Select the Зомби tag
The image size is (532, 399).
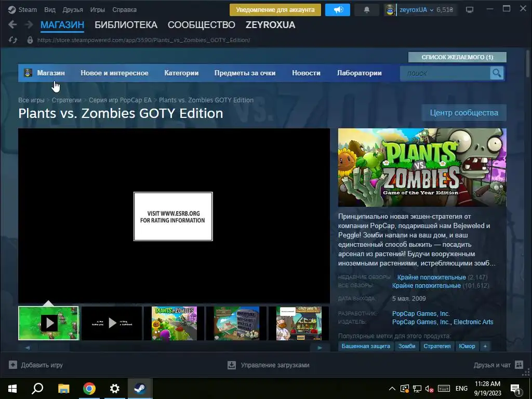(x=407, y=346)
